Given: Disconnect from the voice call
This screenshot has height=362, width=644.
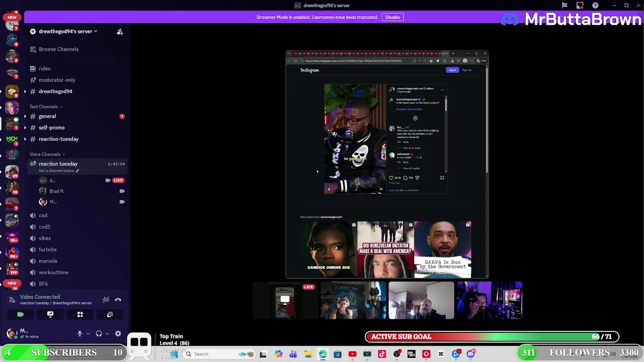Looking at the screenshot, I should (118, 300).
